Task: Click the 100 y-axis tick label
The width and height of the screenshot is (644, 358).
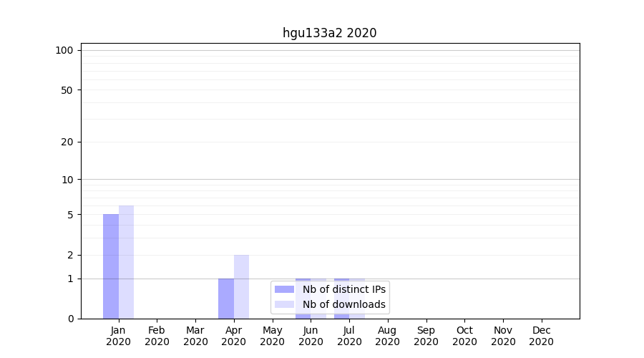Action: (x=64, y=50)
